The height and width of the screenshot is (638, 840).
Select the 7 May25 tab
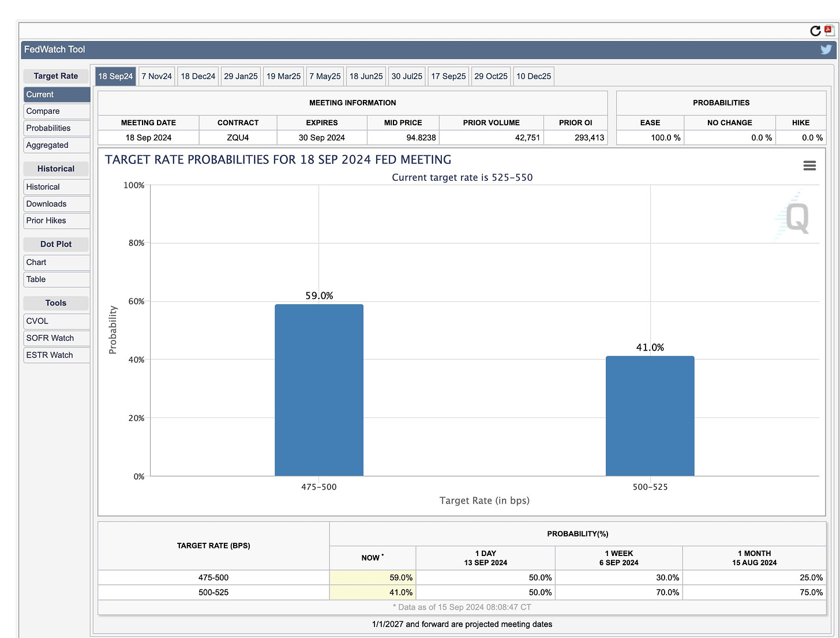pos(325,76)
